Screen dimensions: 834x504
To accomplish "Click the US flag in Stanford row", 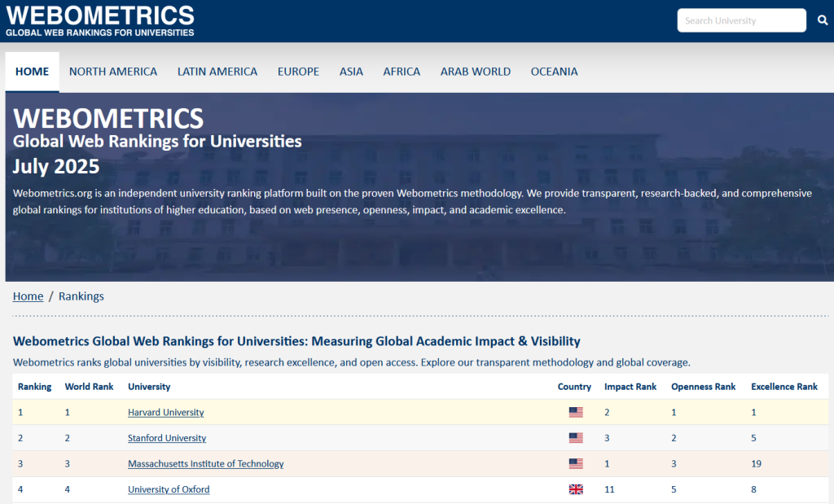I will 576,438.
